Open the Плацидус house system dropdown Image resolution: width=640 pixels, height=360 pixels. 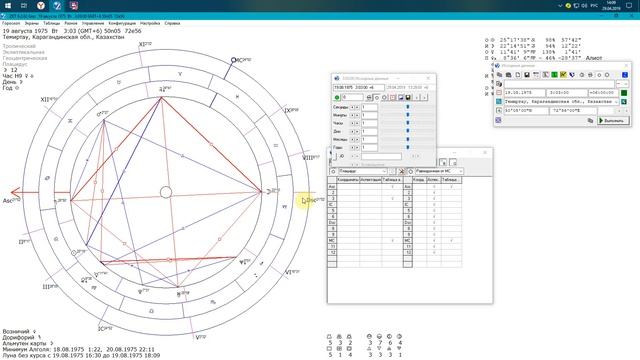pyautogui.click(x=384, y=171)
